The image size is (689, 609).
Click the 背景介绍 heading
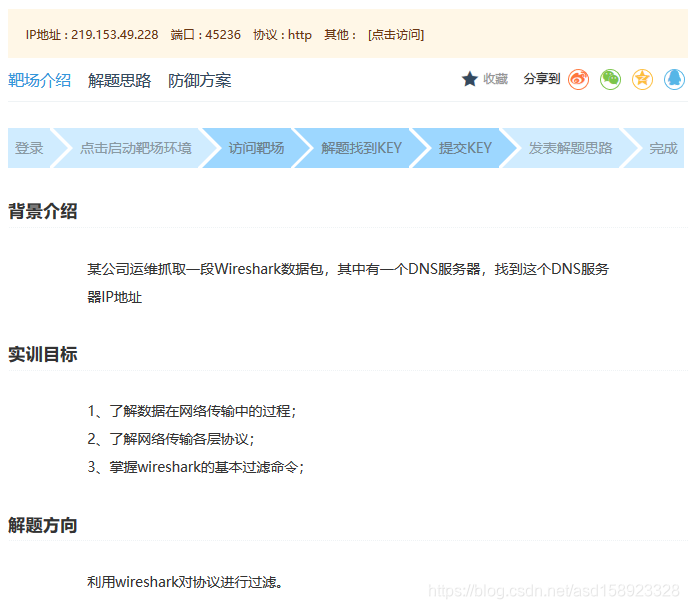coord(43,211)
